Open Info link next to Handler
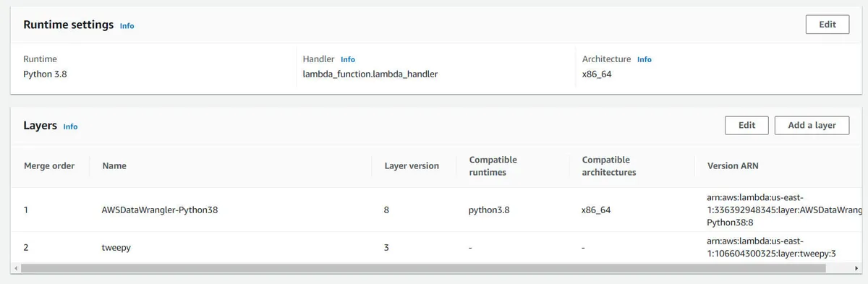The height and width of the screenshot is (284, 868). (348, 59)
